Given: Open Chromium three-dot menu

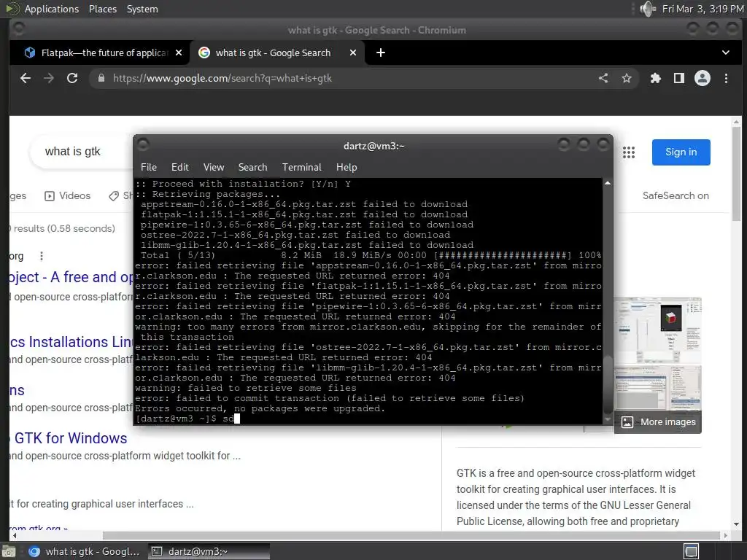Looking at the screenshot, I should tap(726, 78).
